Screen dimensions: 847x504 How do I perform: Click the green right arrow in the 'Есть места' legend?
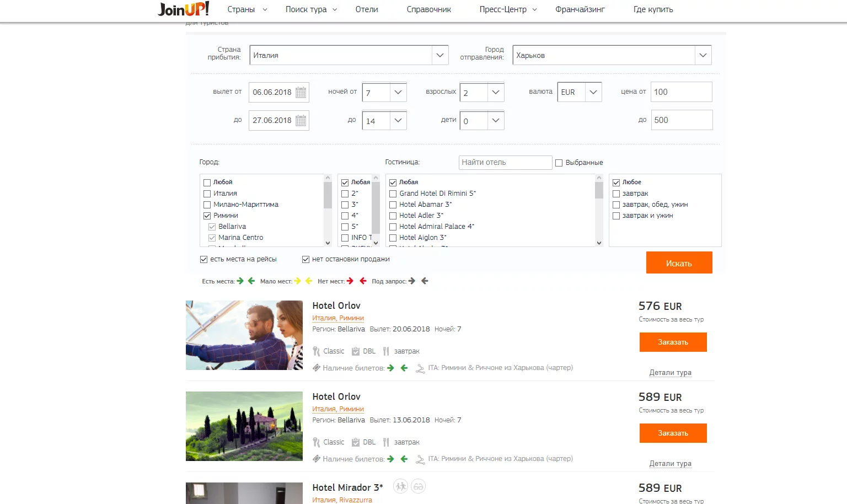(x=240, y=281)
